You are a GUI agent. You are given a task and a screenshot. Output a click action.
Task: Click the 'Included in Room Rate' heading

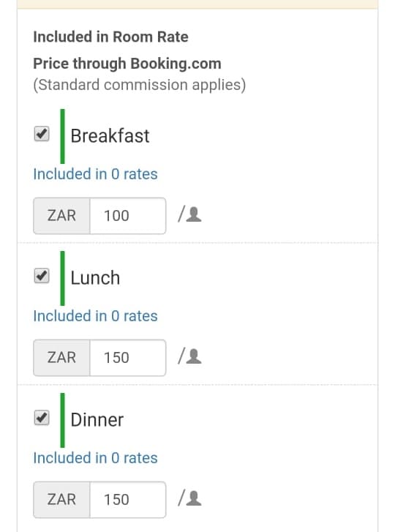point(111,37)
